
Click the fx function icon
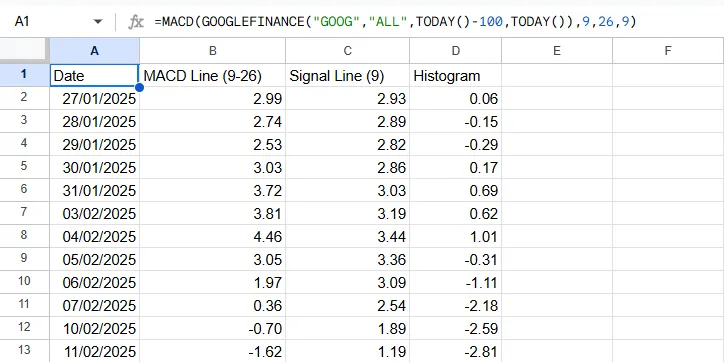(136, 22)
